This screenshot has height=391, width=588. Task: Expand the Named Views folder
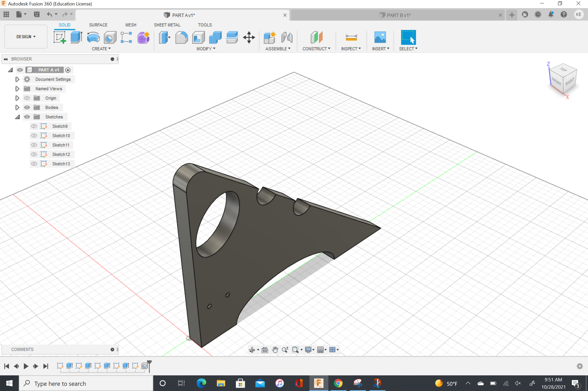[x=17, y=88]
